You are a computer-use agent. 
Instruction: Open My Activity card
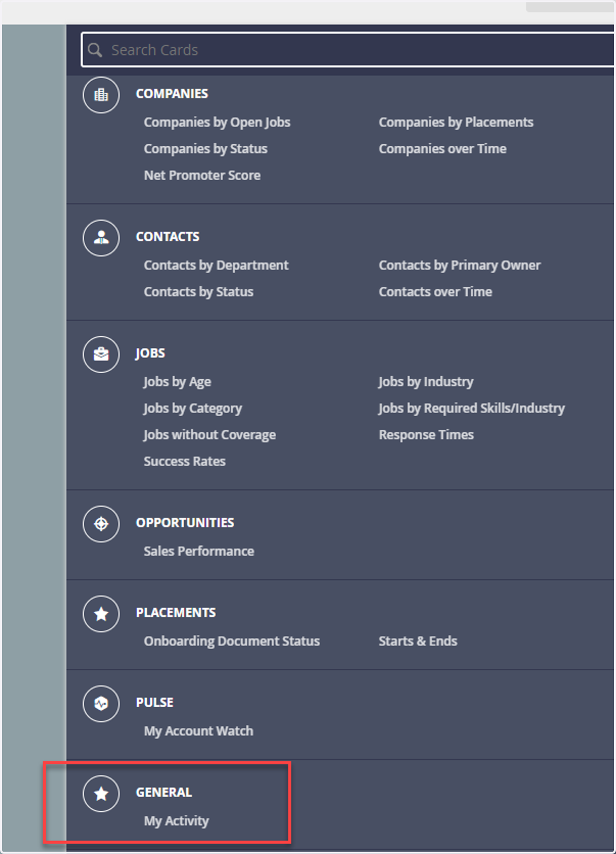pyautogui.click(x=177, y=821)
